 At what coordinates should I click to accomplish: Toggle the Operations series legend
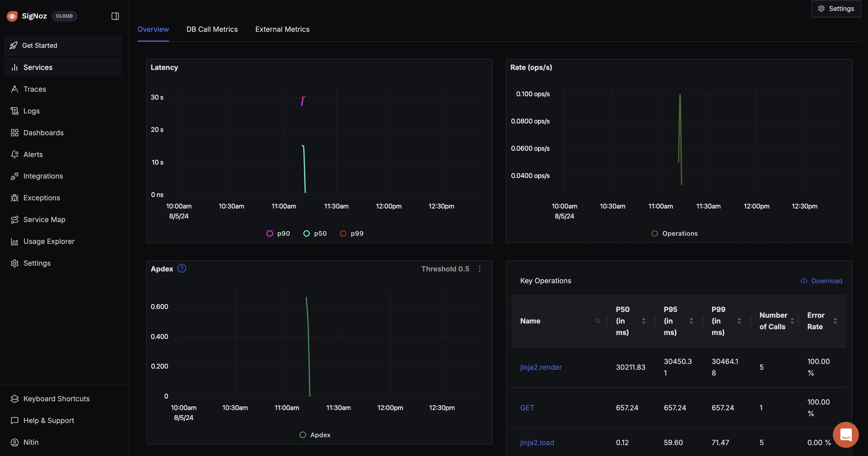[675, 233]
